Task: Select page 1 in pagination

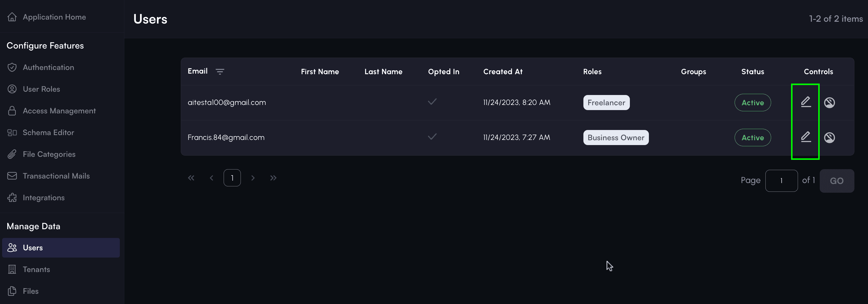Action: click(232, 178)
